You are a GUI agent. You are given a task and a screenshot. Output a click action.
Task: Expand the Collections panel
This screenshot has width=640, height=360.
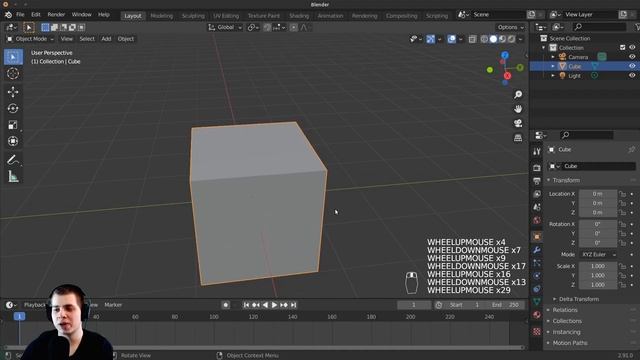567,321
